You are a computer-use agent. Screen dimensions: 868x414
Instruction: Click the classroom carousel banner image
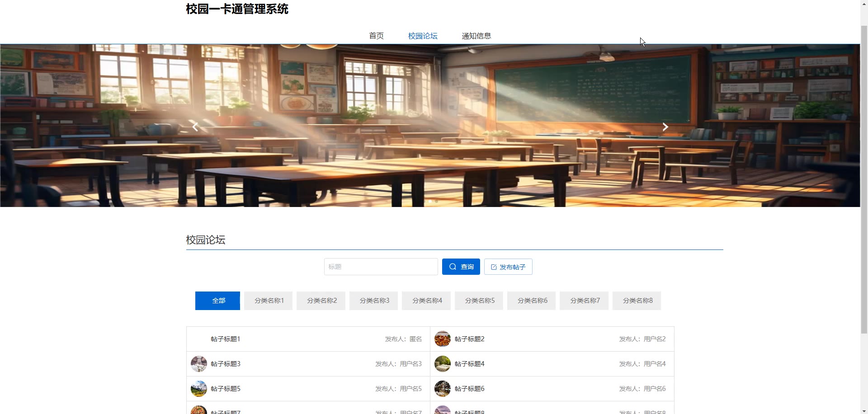pyautogui.click(x=430, y=126)
